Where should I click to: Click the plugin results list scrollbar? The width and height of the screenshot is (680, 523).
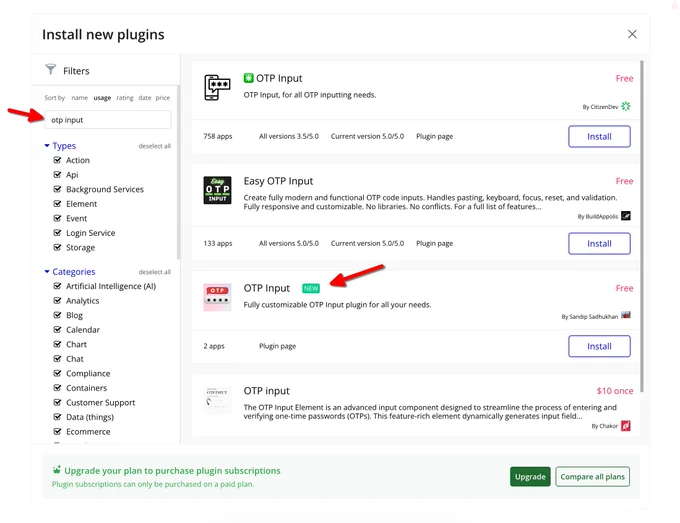[x=641, y=226]
